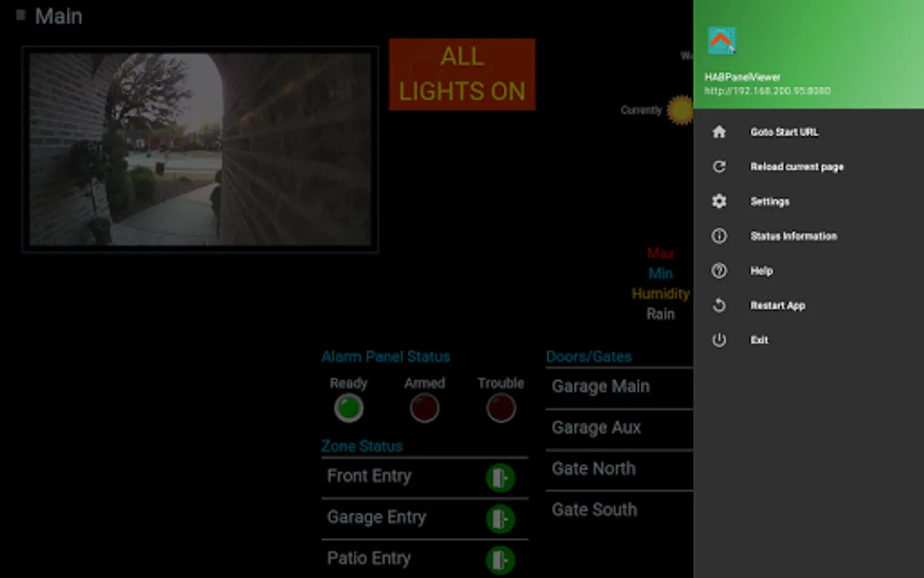Click the Patio Entry label
The height and width of the screenshot is (578, 924).
point(369,558)
